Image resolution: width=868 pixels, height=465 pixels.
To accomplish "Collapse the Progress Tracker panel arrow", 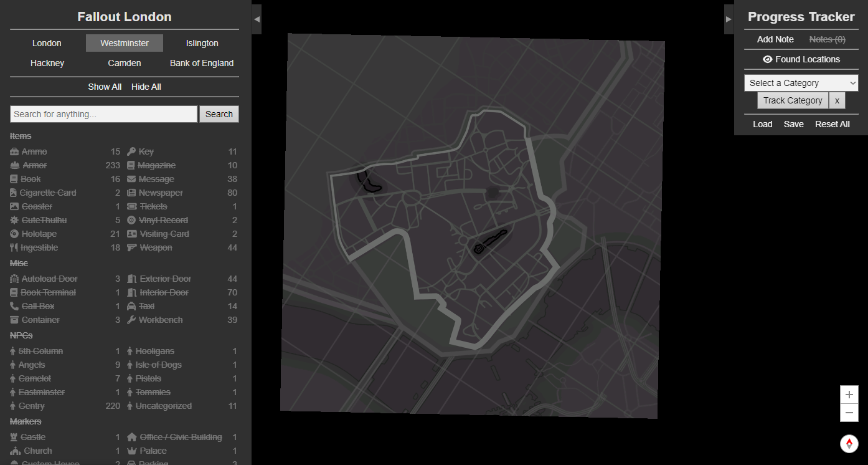I will tap(729, 19).
